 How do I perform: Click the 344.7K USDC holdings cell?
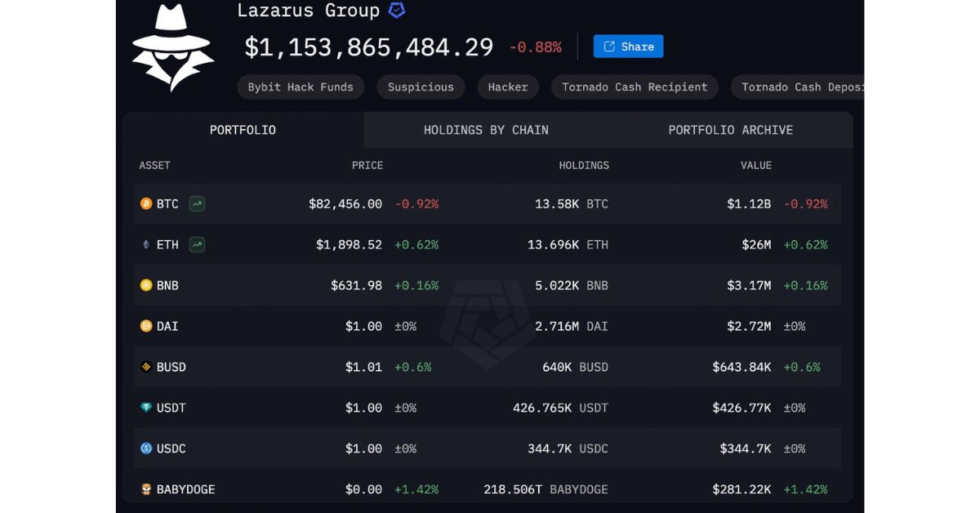point(568,448)
